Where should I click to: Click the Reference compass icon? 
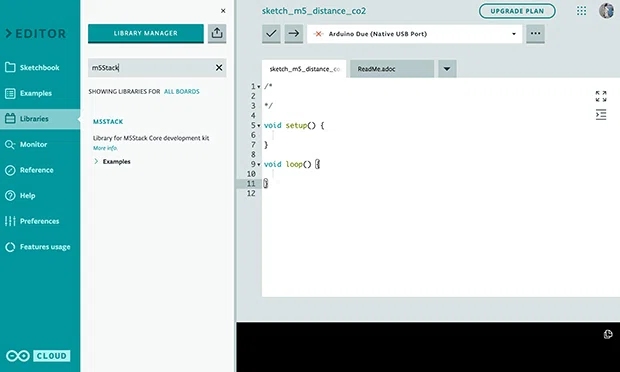10,170
